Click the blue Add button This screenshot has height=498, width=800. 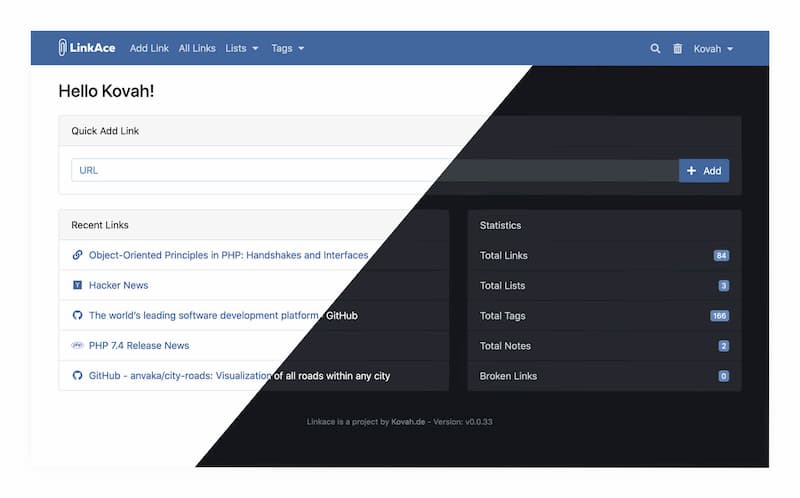pos(704,170)
